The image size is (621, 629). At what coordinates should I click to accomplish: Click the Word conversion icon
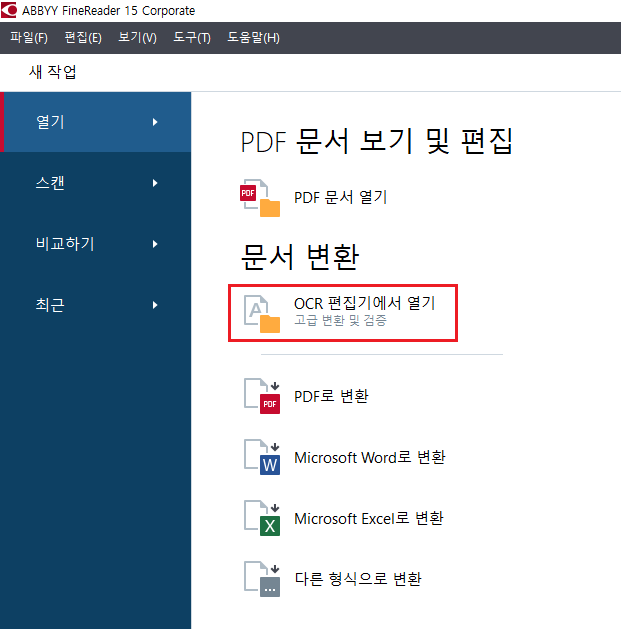tap(262, 457)
